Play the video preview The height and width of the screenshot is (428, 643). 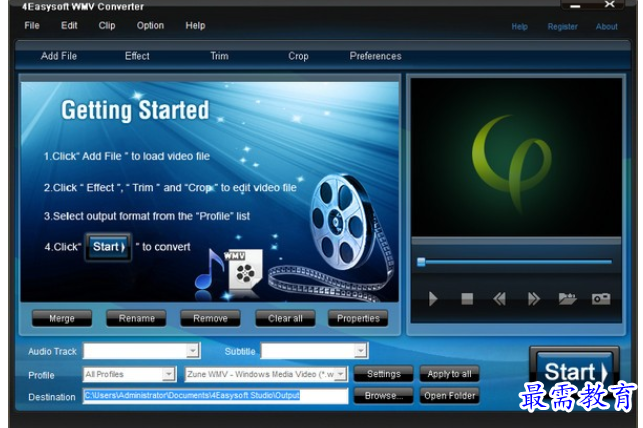pyautogui.click(x=433, y=299)
